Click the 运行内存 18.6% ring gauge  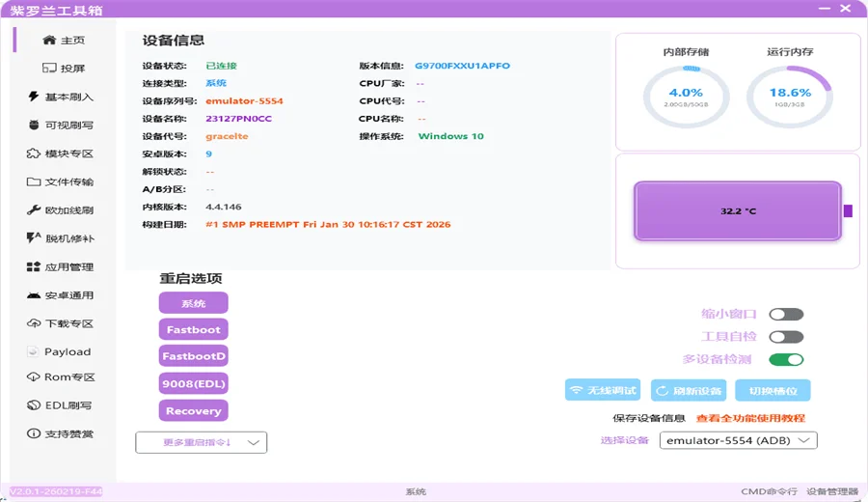click(789, 97)
